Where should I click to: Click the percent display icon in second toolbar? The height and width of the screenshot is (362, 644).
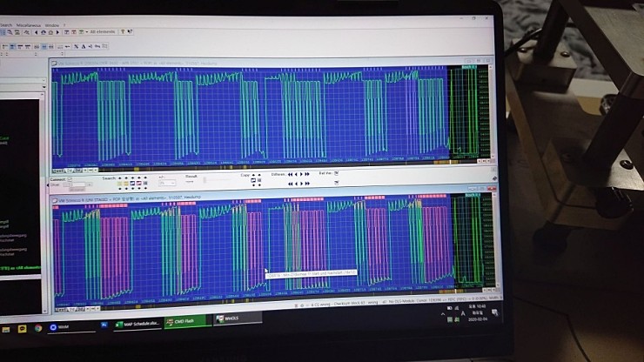pos(77,46)
